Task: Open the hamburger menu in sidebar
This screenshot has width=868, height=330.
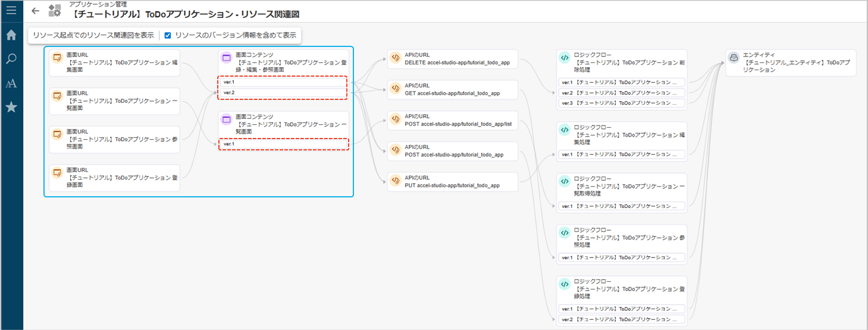Action: [11, 11]
